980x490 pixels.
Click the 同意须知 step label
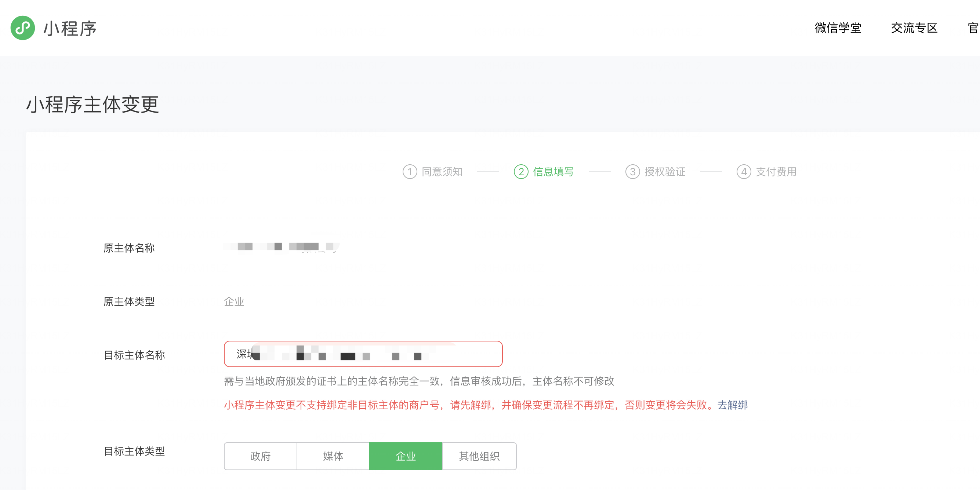(x=442, y=172)
